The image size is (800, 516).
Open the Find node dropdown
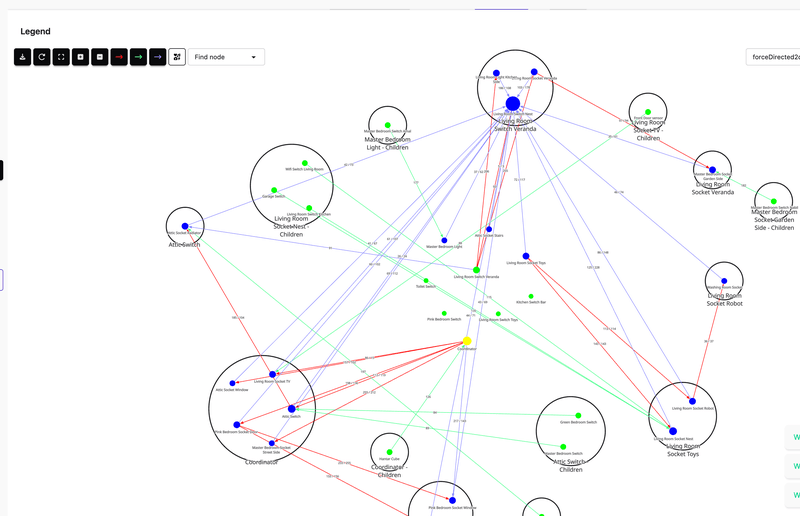[x=226, y=57]
